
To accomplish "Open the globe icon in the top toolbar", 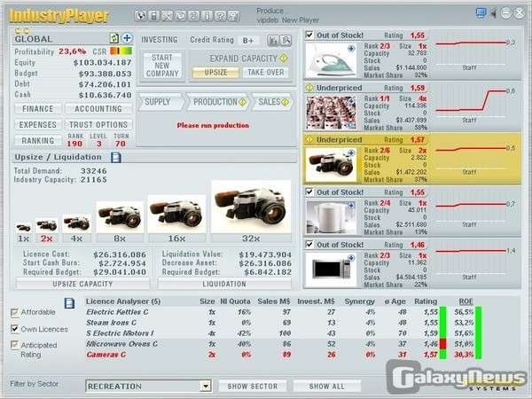I will (x=140, y=16).
